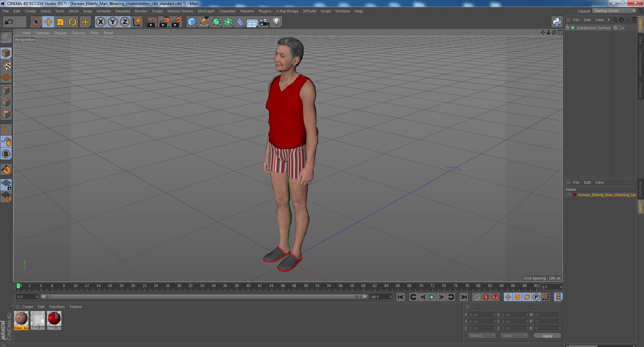
Task: Open viewport Cameras menu
Action: tap(42, 33)
